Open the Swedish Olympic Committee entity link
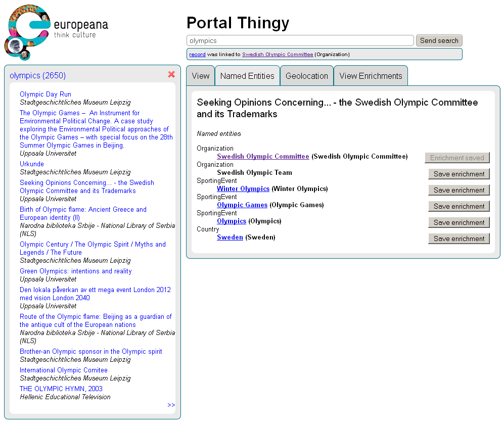Image resolution: width=504 pixels, height=429 pixels. pos(263,157)
